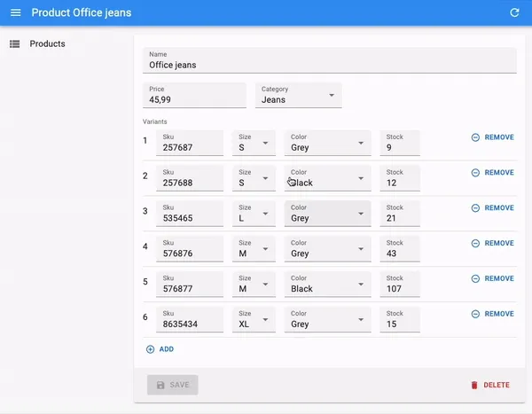Click the refresh icon in the app bar

[514, 12]
